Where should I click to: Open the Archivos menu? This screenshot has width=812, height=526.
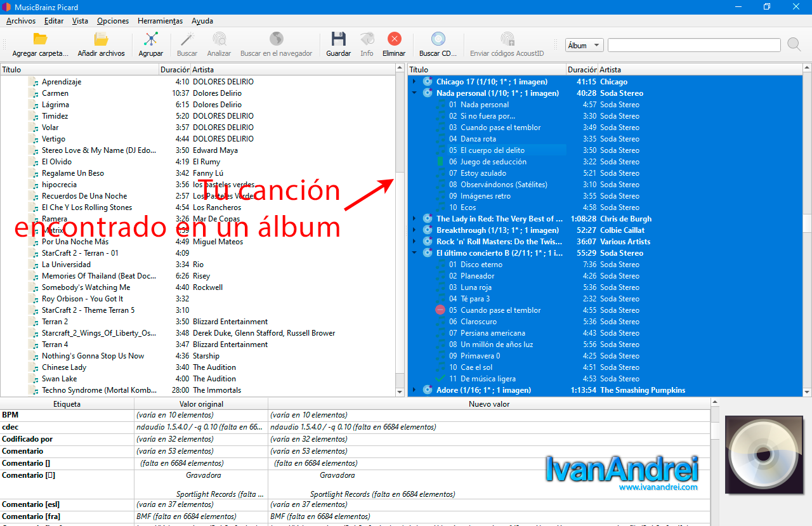pos(21,21)
